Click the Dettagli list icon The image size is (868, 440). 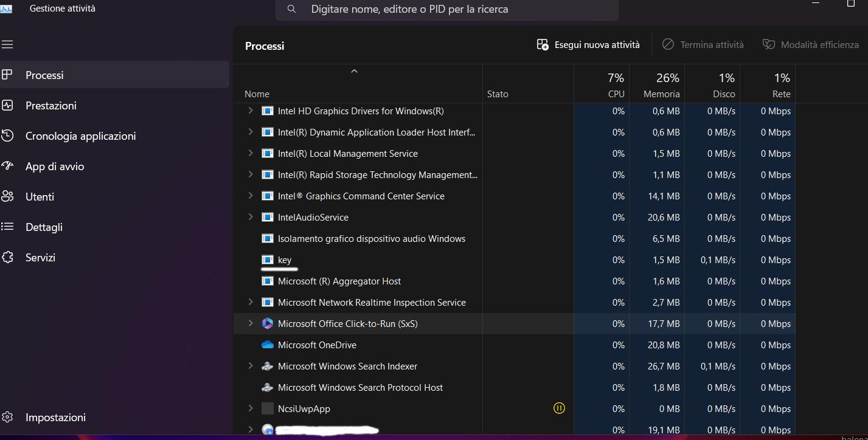7,227
